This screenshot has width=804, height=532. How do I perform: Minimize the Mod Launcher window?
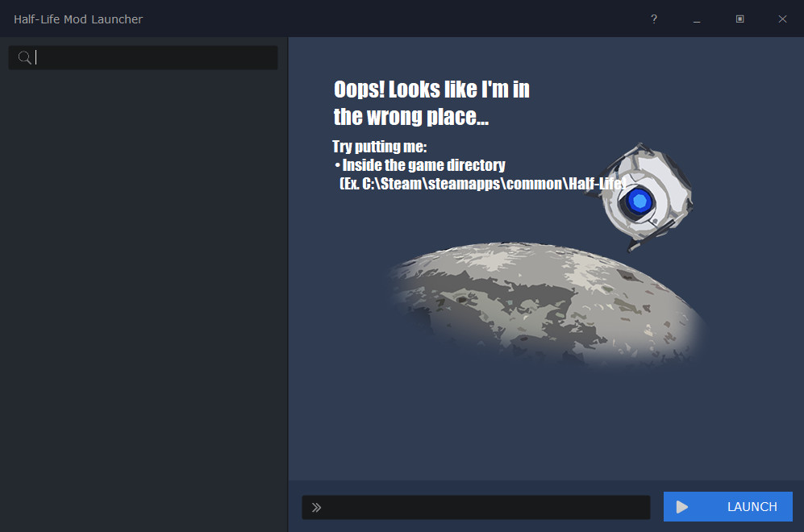point(697,19)
